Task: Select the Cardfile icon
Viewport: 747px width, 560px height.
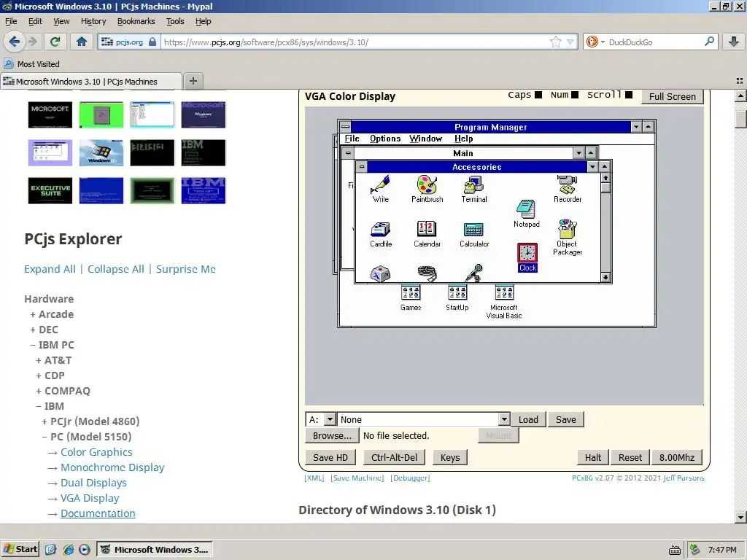Action: (381, 234)
